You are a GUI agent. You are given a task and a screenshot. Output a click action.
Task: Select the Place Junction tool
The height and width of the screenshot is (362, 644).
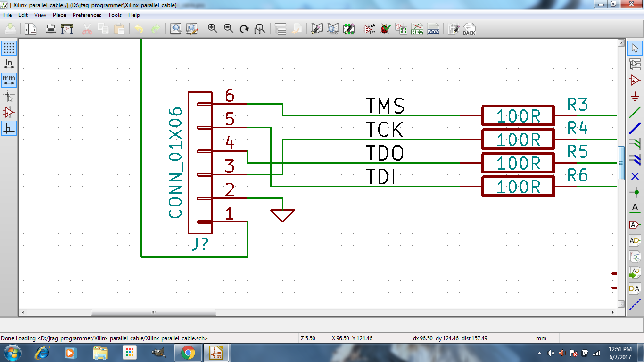tap(635, 191)
